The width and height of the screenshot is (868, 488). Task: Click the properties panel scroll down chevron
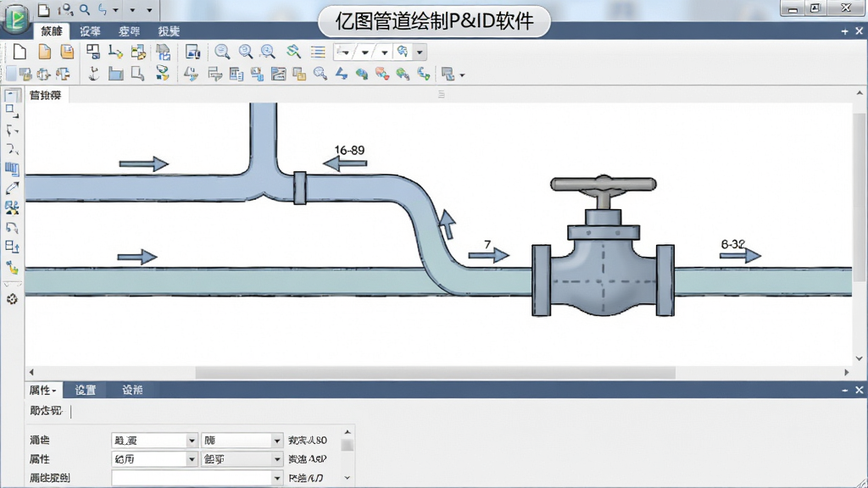pyautogui.click(x=347, y=478)
